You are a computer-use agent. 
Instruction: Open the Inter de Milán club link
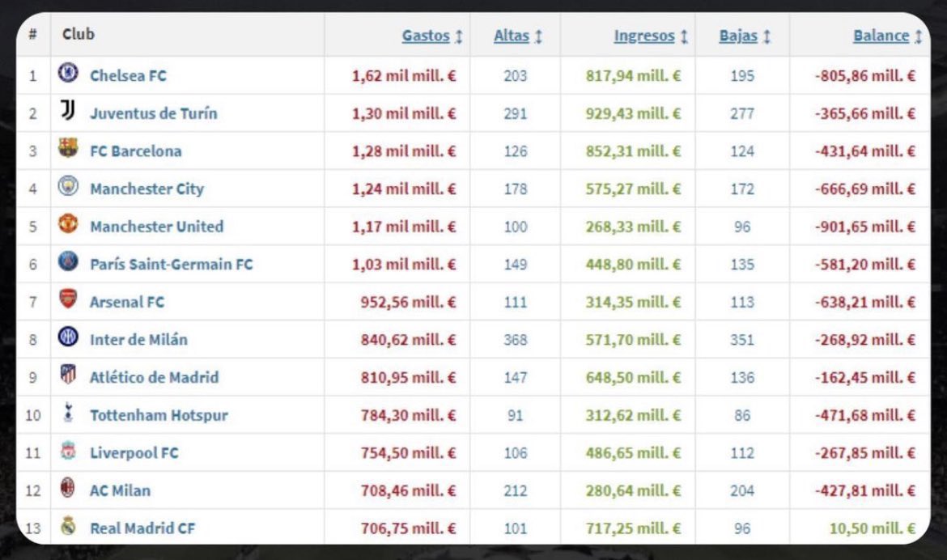coord(138,340)
